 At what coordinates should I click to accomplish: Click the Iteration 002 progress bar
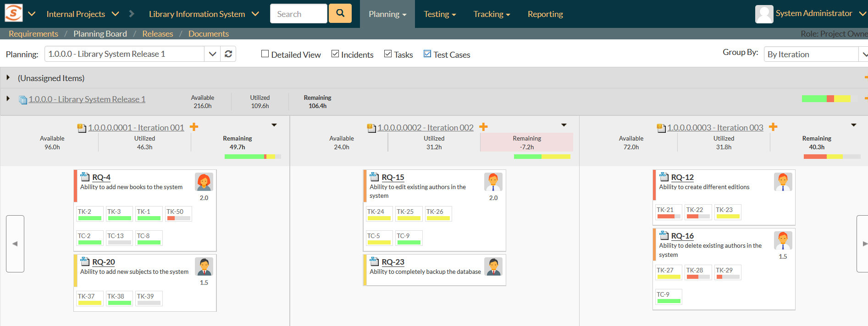(542, 157)
